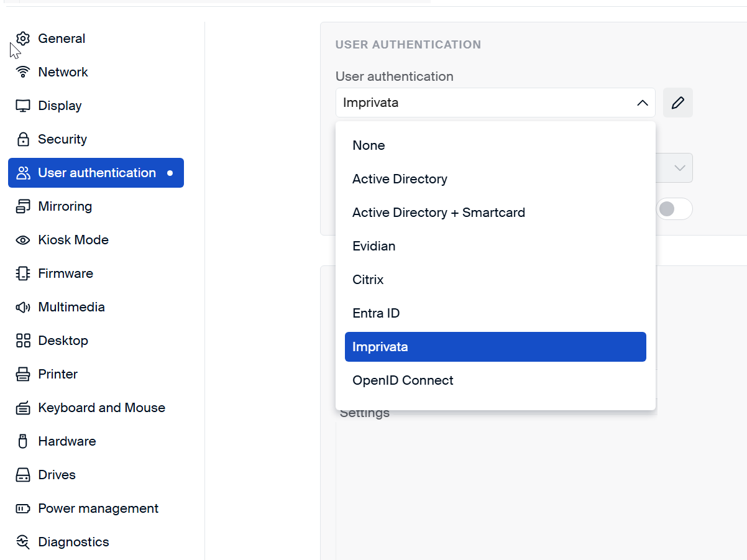This screenshot has width=747, height=560.
Task: Open Firmware section
Action: tap(96, 273)
